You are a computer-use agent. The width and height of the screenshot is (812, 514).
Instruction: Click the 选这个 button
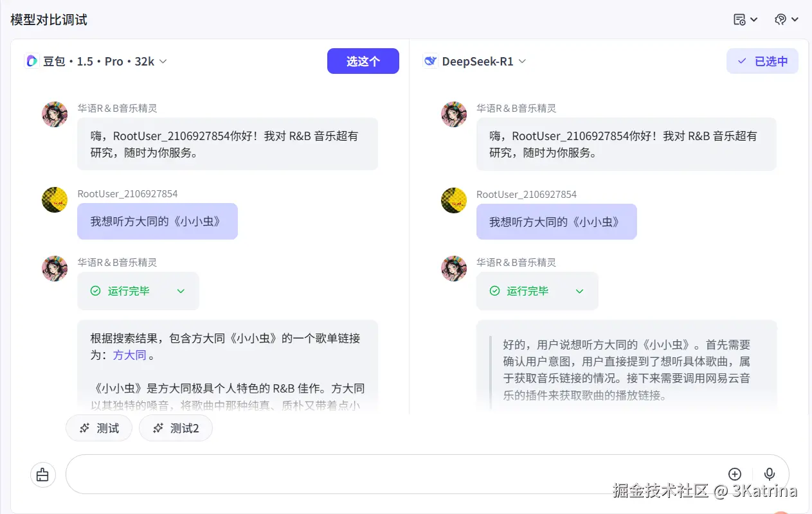click(x=363, y=61)
